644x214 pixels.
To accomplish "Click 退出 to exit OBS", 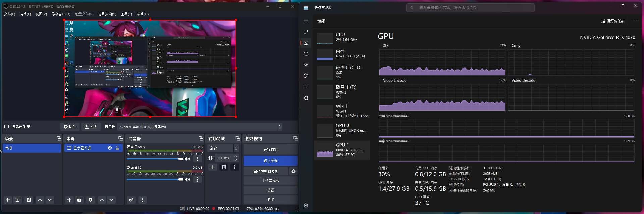I will click(x=270, y=199).
